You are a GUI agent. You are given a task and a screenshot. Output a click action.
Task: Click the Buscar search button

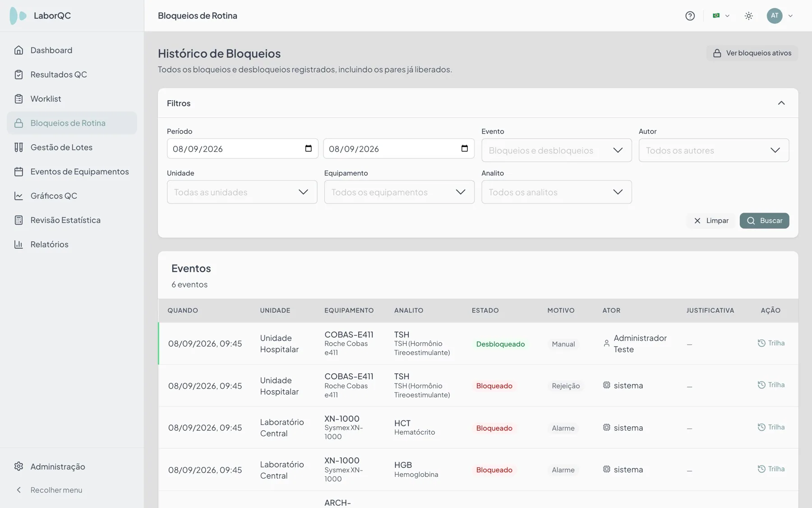coord(764,221)
